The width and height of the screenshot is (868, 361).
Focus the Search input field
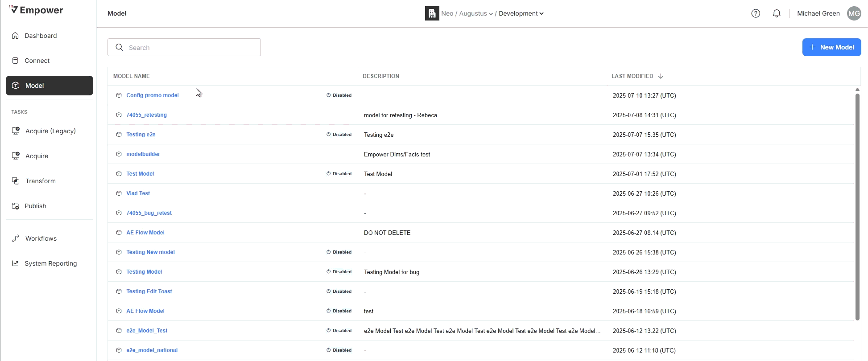(x=184, y=47)
